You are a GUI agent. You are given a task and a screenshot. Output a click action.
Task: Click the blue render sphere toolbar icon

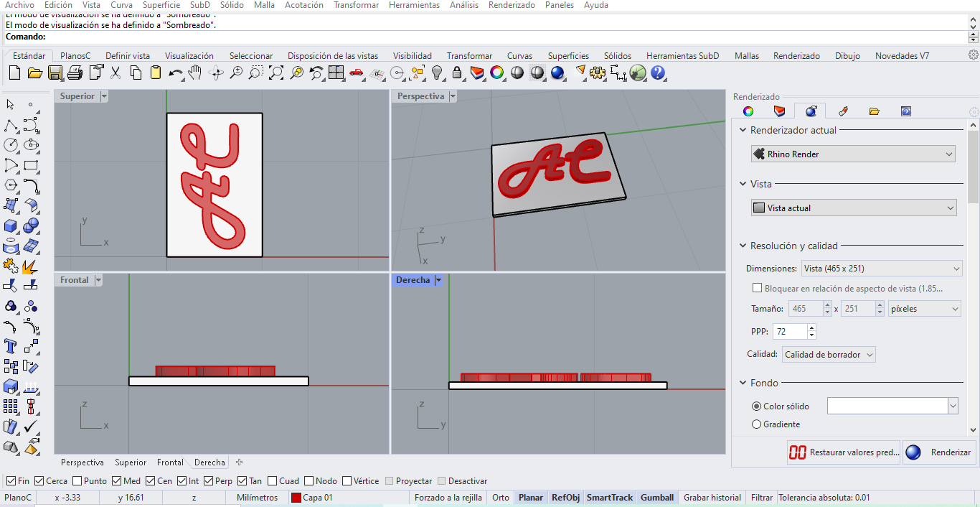point(557,73)
